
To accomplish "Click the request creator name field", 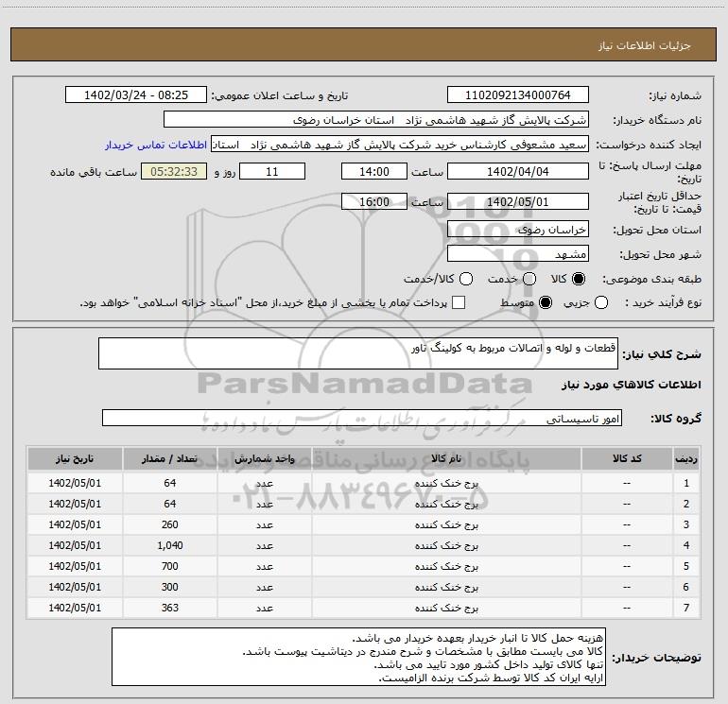I will point(400,145).
